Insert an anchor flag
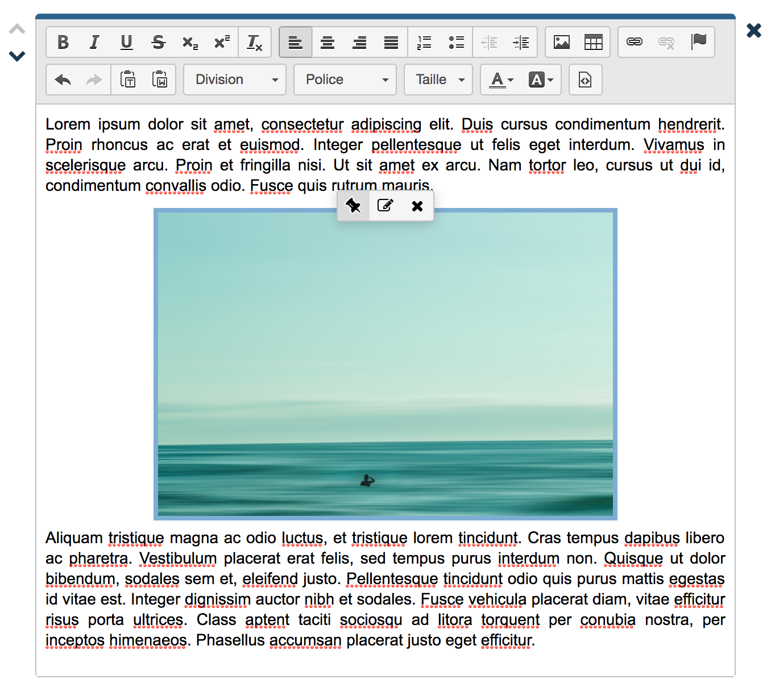 tap(698, 43)
